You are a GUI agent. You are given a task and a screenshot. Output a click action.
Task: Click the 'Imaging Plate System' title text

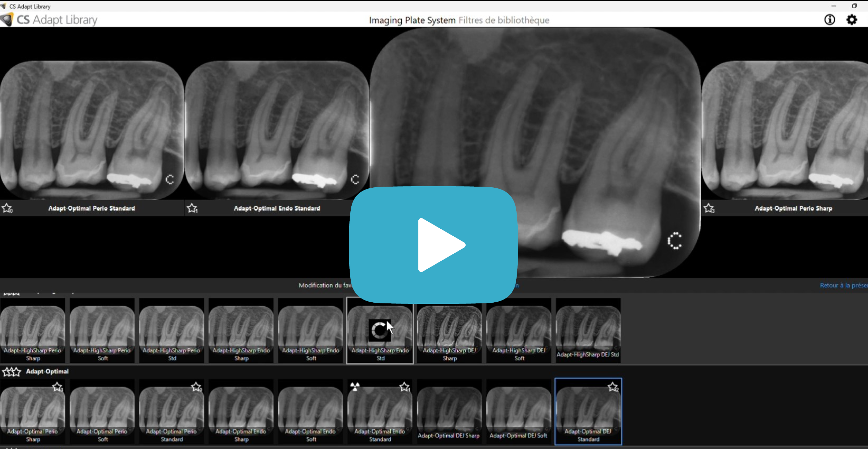[412, 20]
